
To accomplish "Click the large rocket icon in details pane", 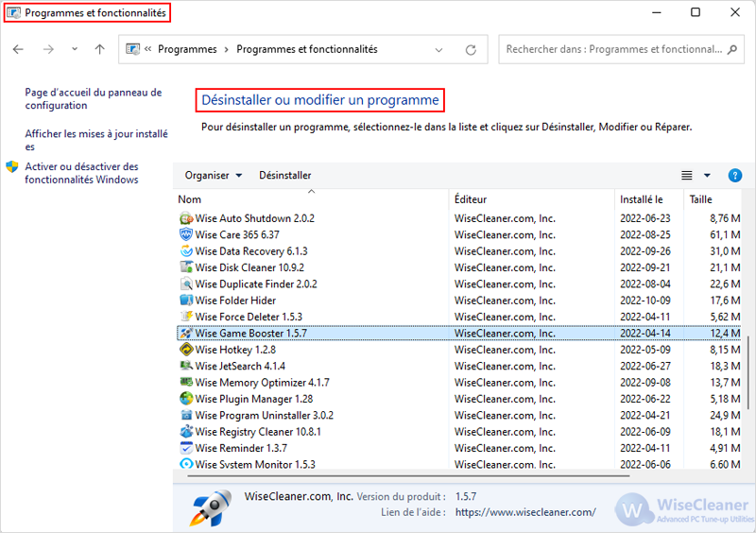I will coord(210,507).
